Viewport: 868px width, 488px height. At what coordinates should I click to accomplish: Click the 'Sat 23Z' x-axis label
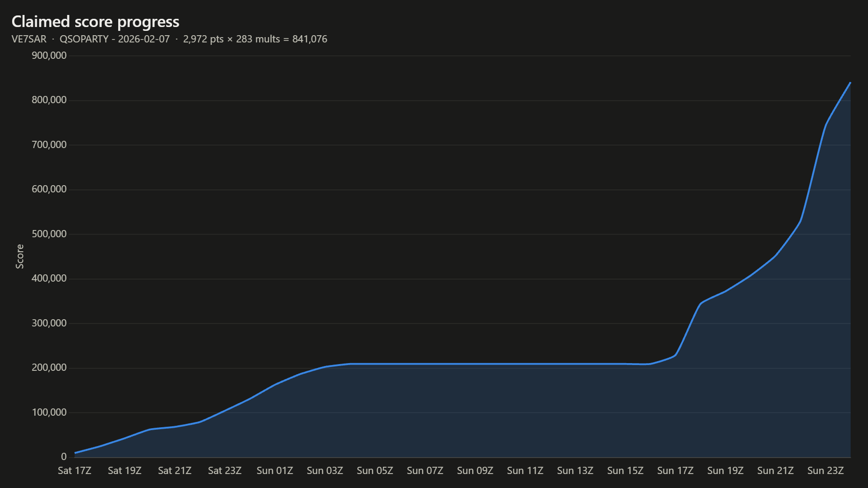tap(225, 471)
